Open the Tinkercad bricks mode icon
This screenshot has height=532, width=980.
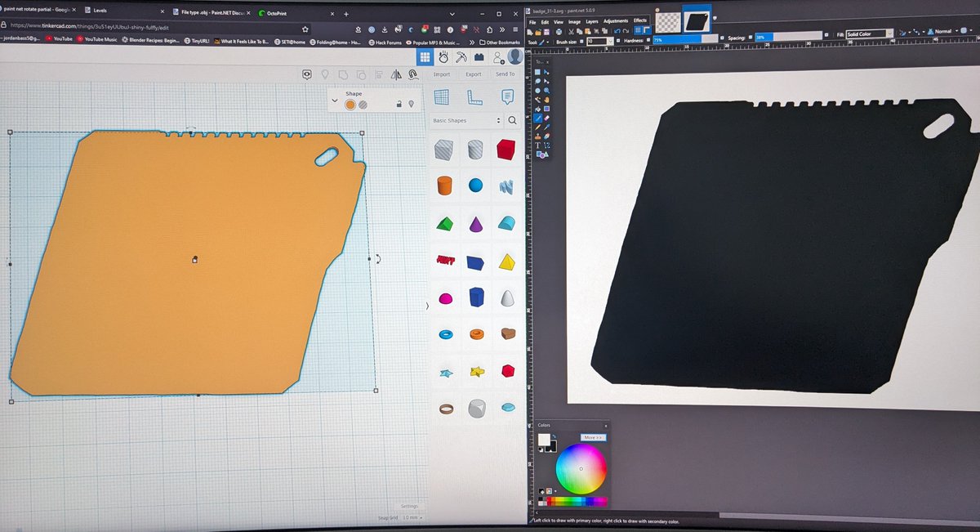[479, 57]
